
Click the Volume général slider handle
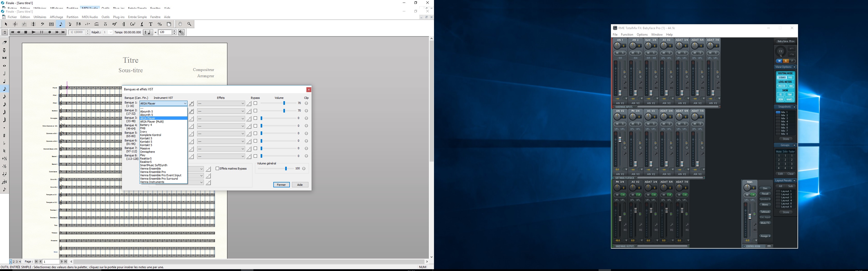286,169
